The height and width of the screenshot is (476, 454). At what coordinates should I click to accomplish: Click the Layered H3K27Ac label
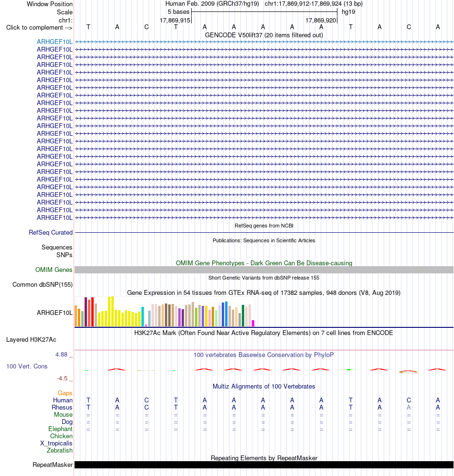(31, 340)
